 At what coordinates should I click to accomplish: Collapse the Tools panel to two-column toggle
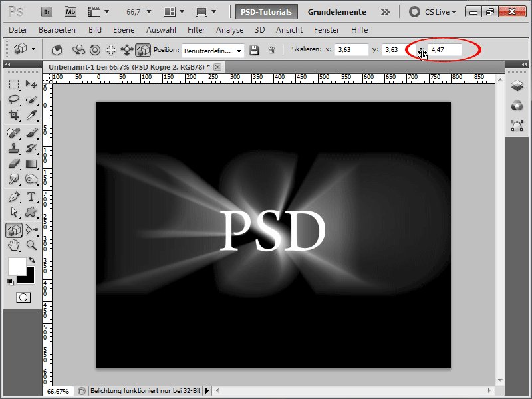pos(7,64)
